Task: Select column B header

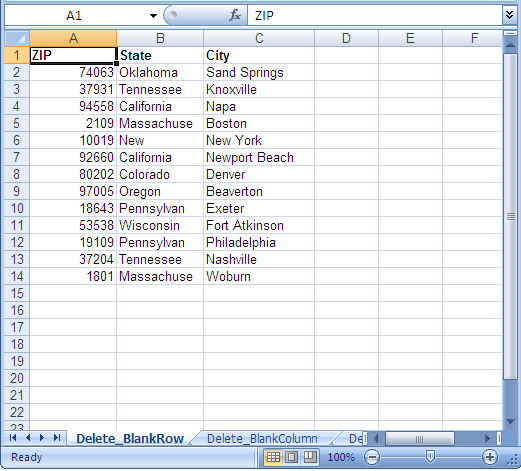Action: tap(160, 38)
